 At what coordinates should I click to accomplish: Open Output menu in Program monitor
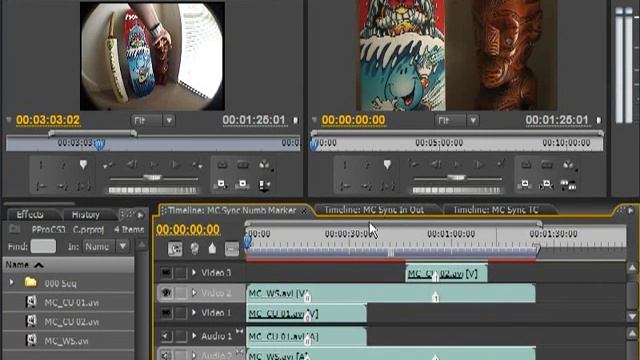coord(569,165)
